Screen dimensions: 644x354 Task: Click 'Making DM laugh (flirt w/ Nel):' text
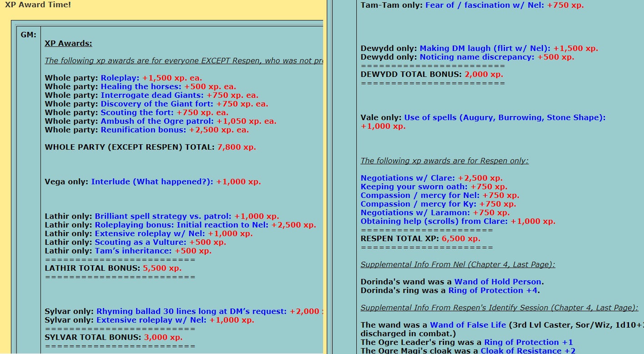point(485,49)
